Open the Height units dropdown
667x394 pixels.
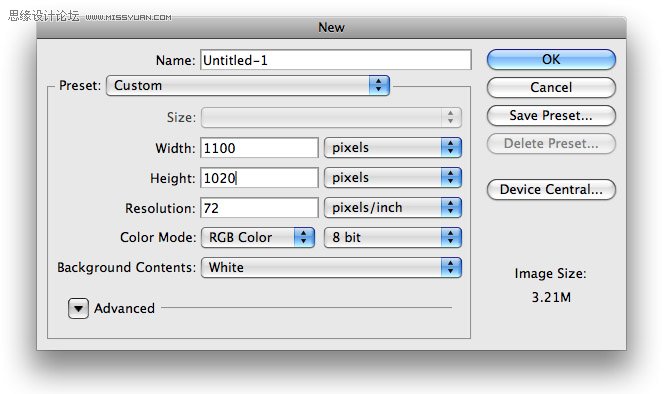click(x=393, y=177)
